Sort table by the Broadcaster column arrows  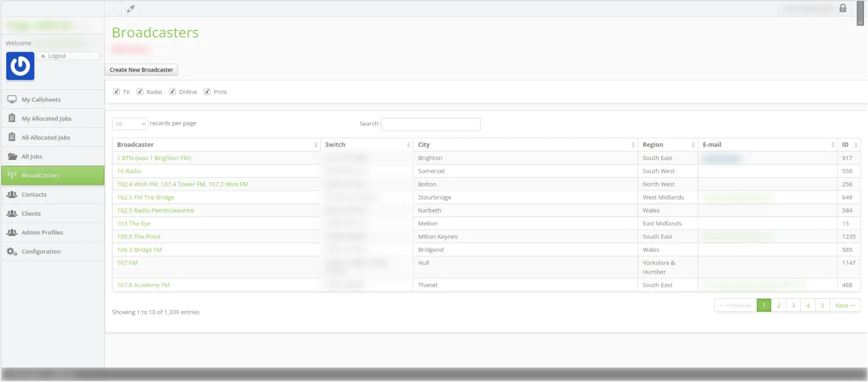[316, 145]
